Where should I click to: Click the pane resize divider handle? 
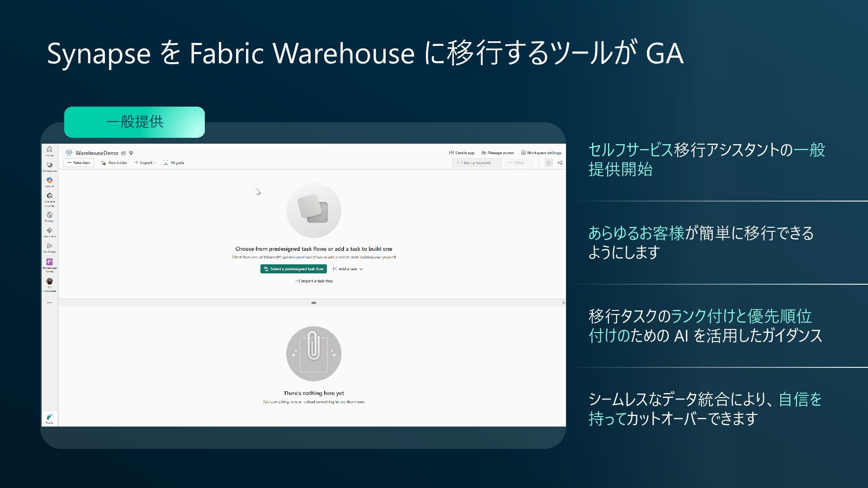coord(314,303)
